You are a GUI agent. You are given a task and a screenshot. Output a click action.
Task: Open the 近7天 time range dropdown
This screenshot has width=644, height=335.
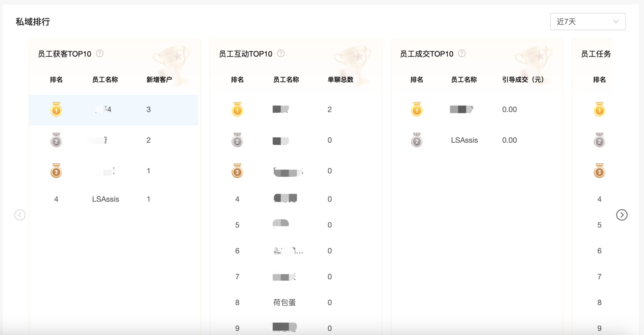pos(587,21)
